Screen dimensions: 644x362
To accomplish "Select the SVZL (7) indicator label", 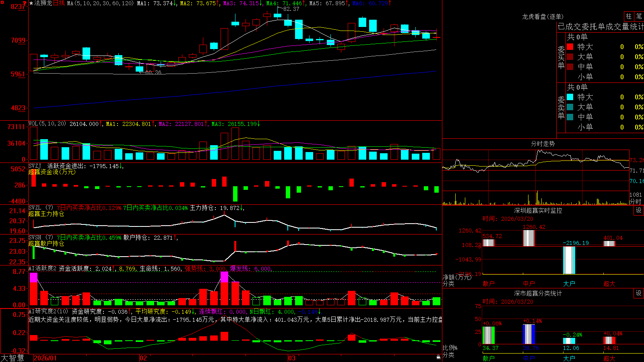I will point(41,208).
